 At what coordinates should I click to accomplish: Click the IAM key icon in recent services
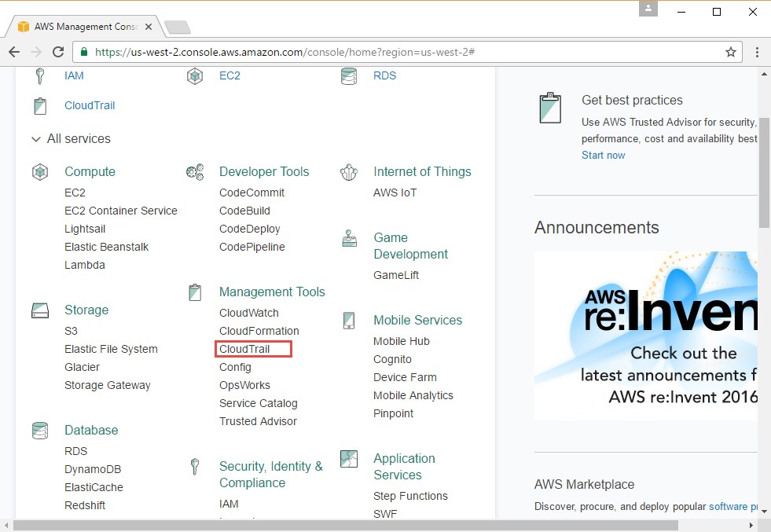click(40, 76)
